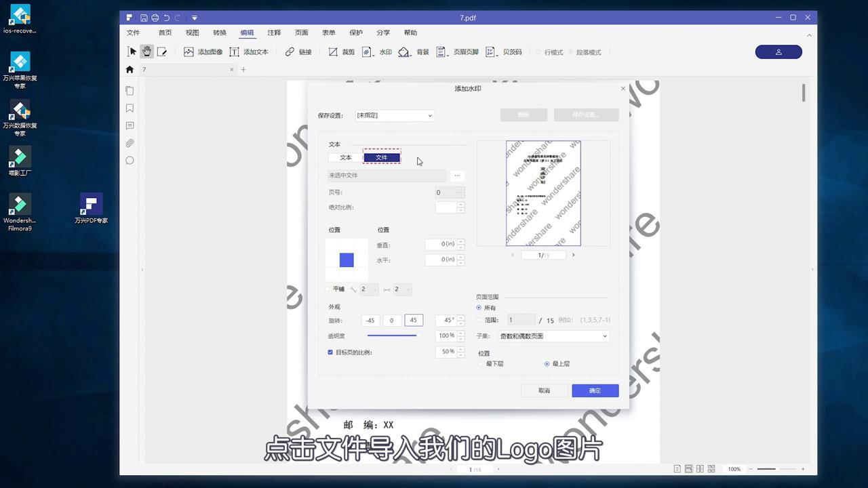
Task: Open the 文件 menu
Action: pos(133,33)
